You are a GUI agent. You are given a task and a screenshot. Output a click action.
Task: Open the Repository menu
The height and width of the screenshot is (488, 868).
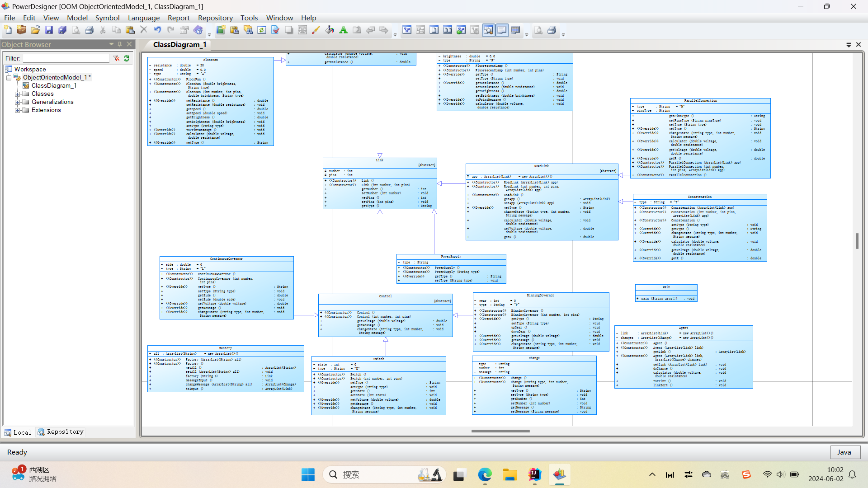[215, 18]
